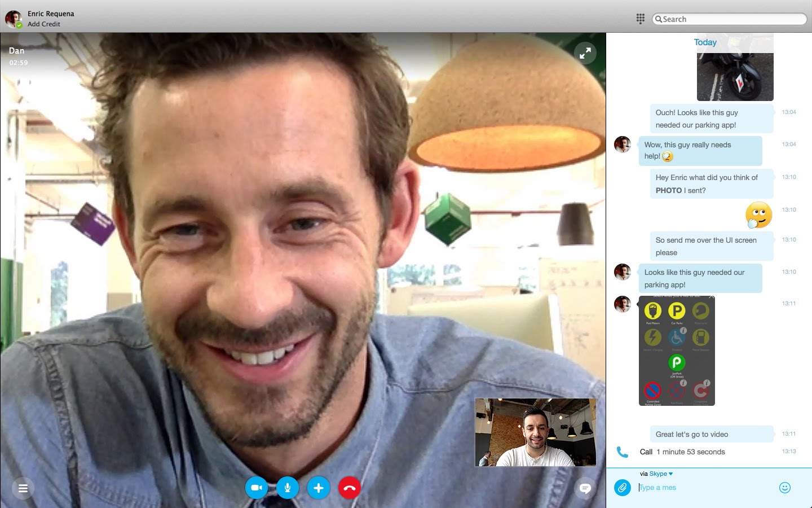
Task: Click the call phone icon in chat history
Action: [x=622, y=452]
